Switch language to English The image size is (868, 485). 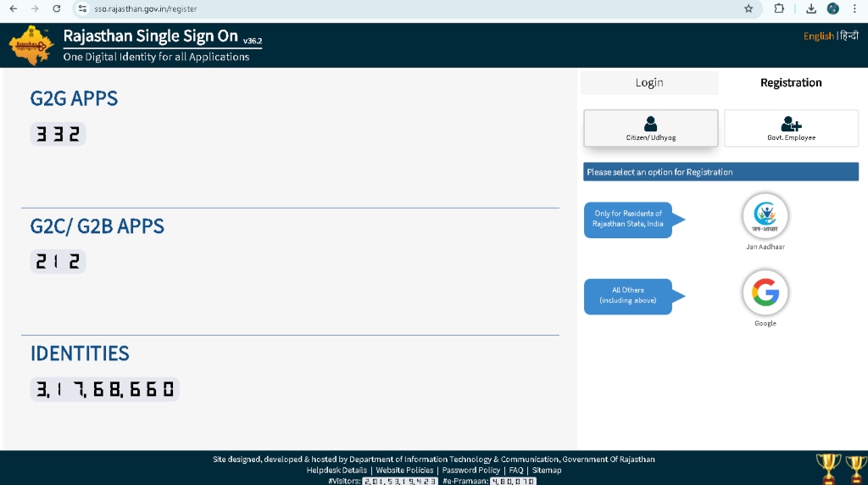coord(818,36)
